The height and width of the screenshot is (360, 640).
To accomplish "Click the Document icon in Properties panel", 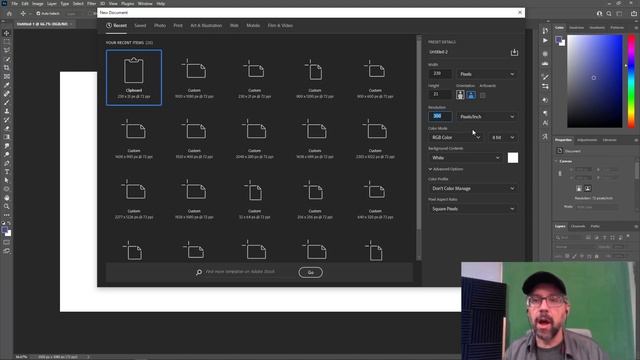I will point(560,151).
